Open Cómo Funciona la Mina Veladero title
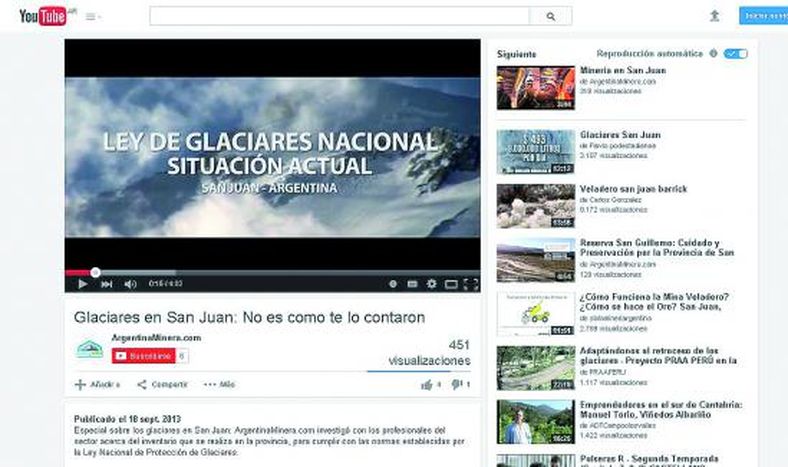Image resolution: width=788 pixels, height=467 pixels. click(x=654, y=302)
